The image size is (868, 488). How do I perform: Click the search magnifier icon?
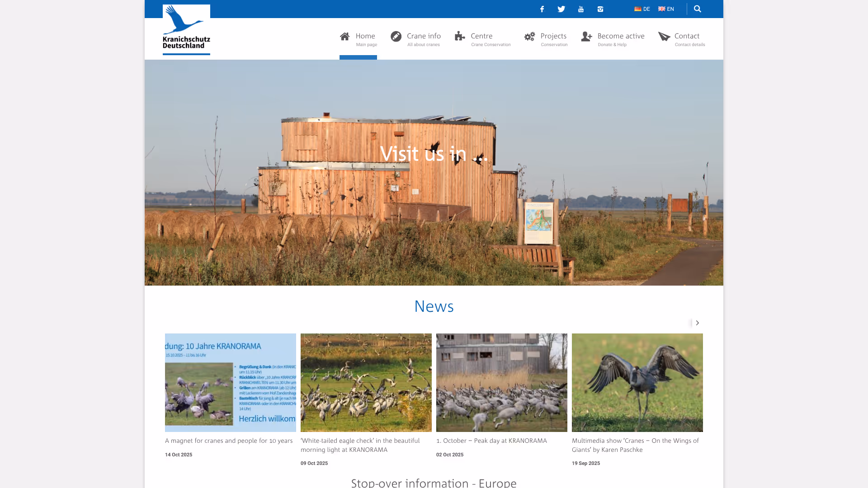tap(698, 9)
